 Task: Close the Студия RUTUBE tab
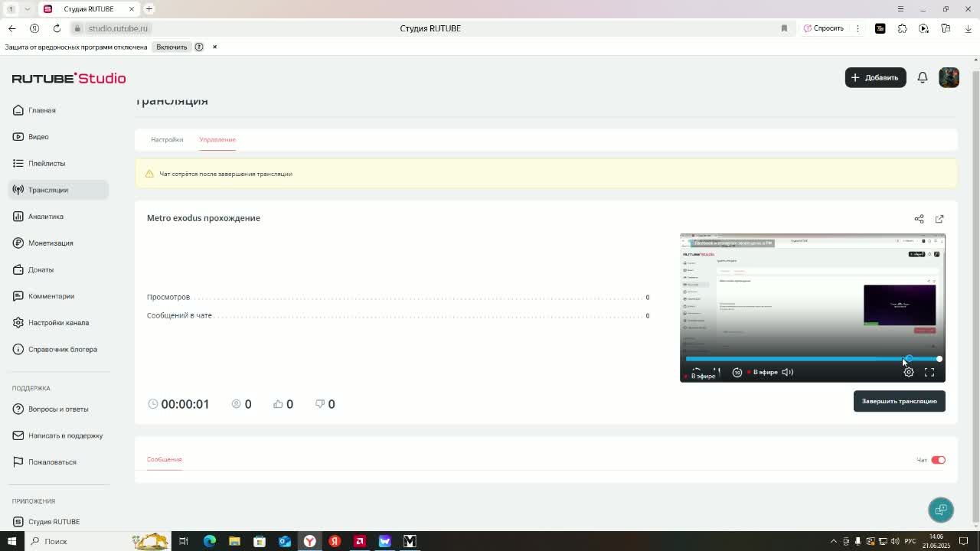click(131, 8)
